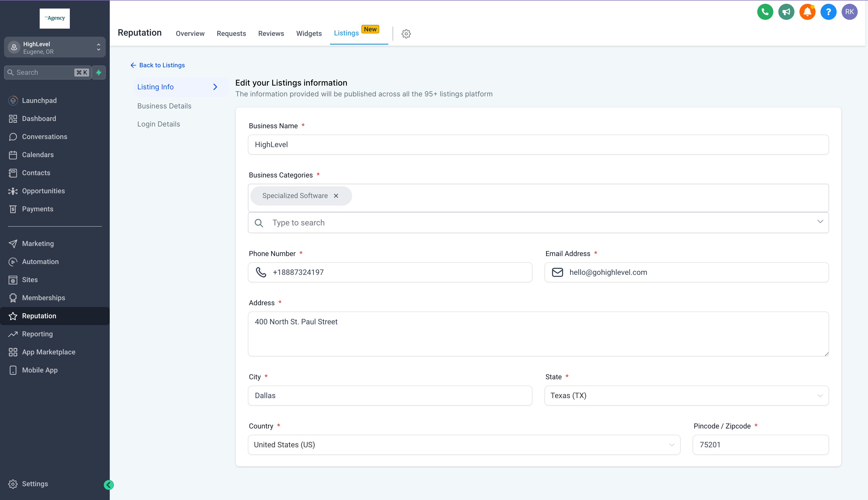
Task: Remove the Specialized Software category tag
Action: (x=336, y=196)
